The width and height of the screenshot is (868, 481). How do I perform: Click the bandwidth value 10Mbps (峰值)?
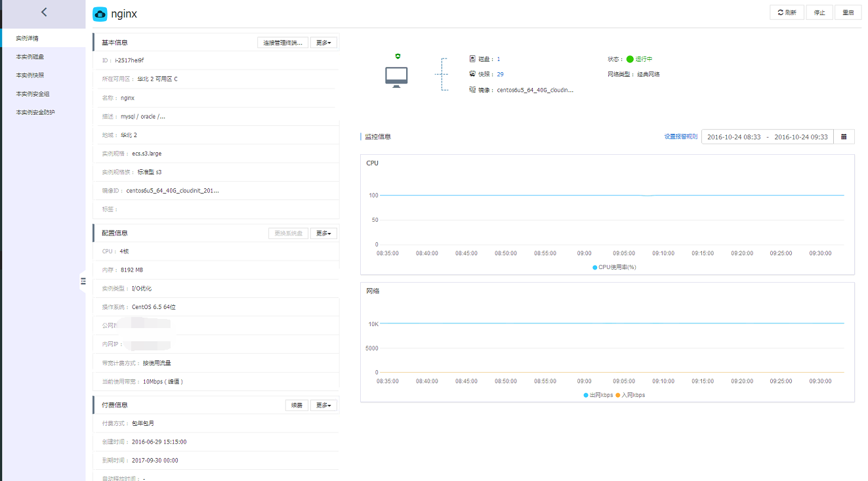coord(163,381)
